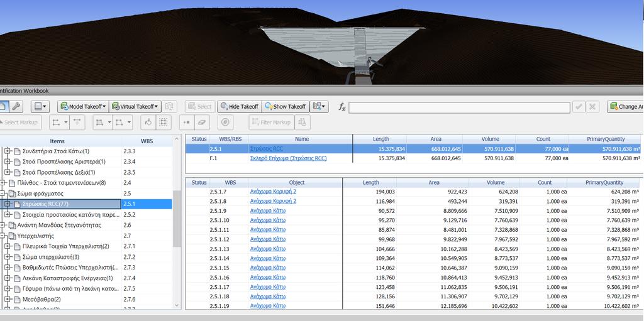
Task: Expand the Στρώσεις RCC(77) node
Action: pos(8,204)
